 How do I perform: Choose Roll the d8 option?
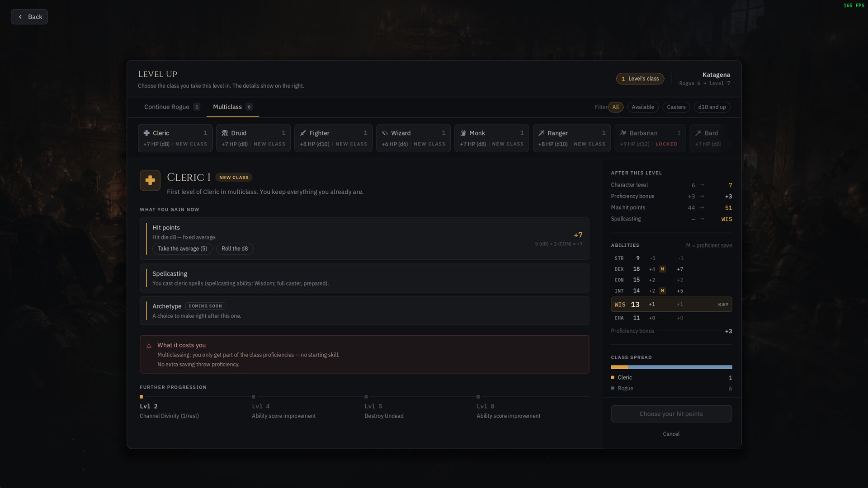point(235,249)
